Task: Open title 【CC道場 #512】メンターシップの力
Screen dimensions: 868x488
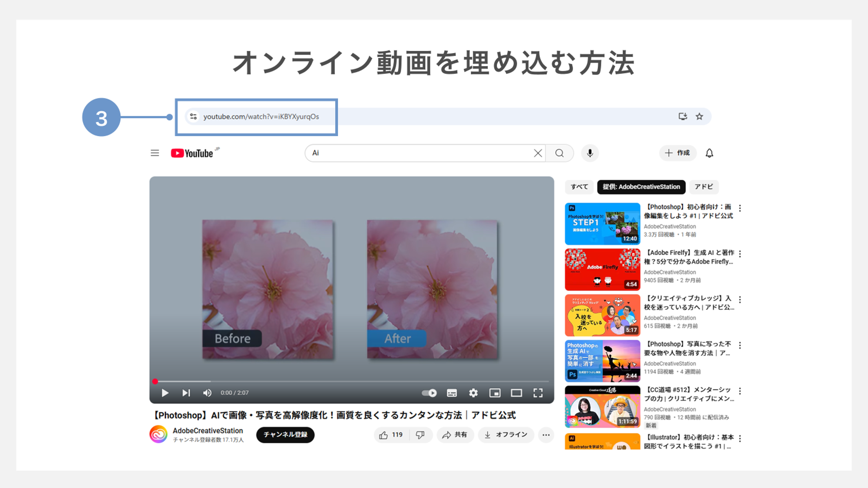Action: [x=688, y=394]
